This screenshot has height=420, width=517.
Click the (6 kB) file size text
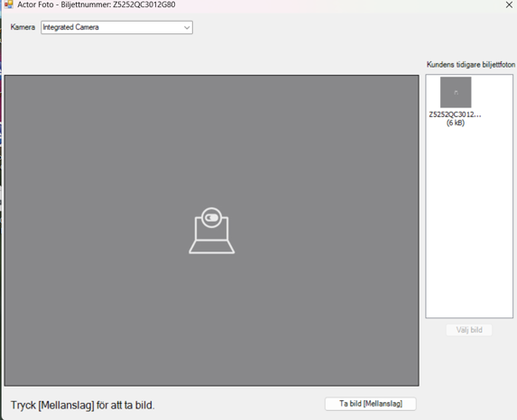(x=456, y=123)
